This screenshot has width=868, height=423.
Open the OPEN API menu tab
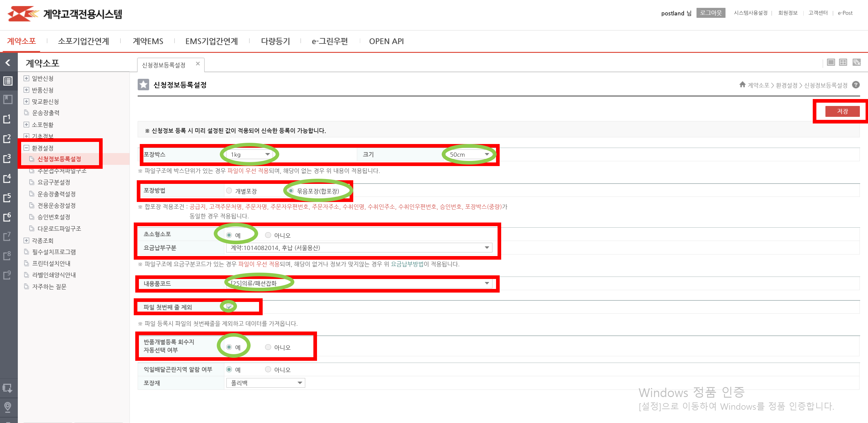[386, 41]
